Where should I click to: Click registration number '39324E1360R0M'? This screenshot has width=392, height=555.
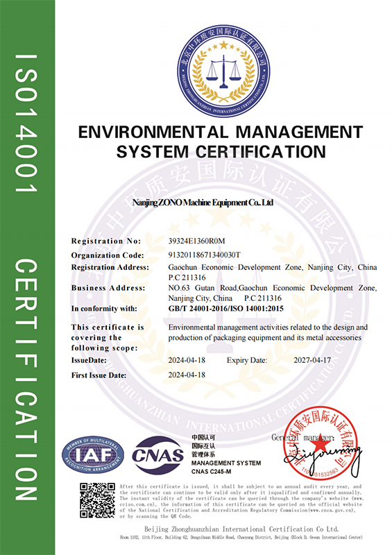point(196,241)
